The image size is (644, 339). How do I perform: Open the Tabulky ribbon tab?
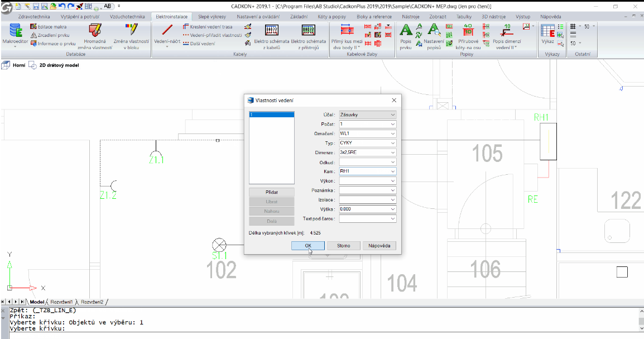pos(464,17)
